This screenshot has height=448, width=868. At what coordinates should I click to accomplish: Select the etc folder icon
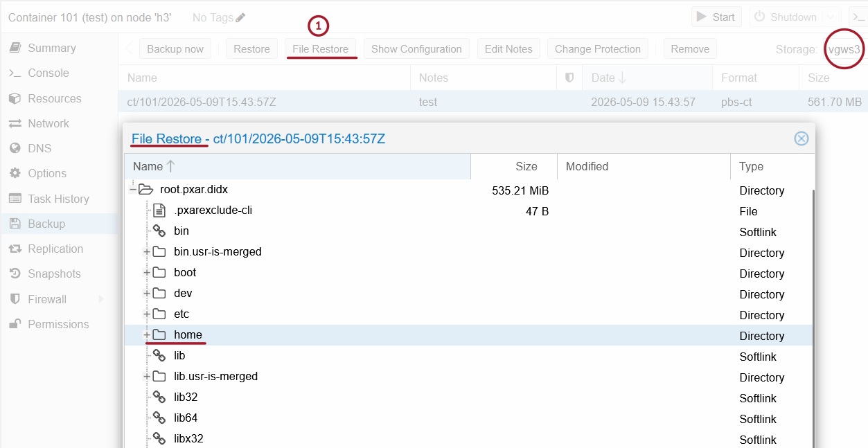(x=159, y=314)
